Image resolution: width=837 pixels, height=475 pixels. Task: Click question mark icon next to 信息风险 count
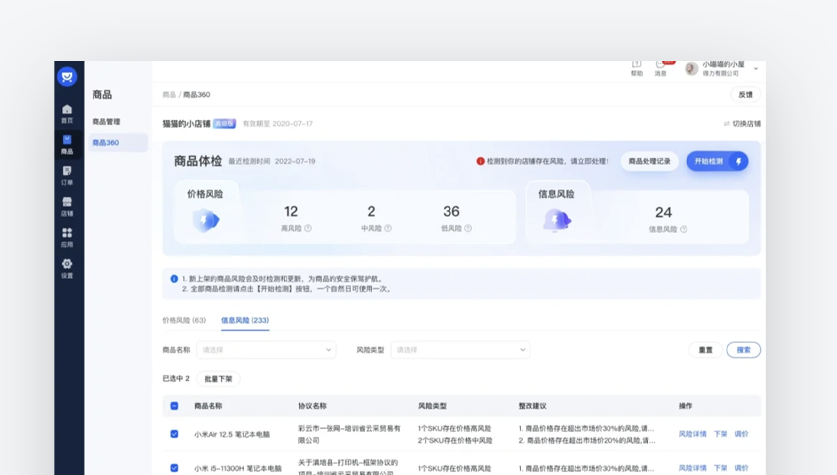point(683,230)
